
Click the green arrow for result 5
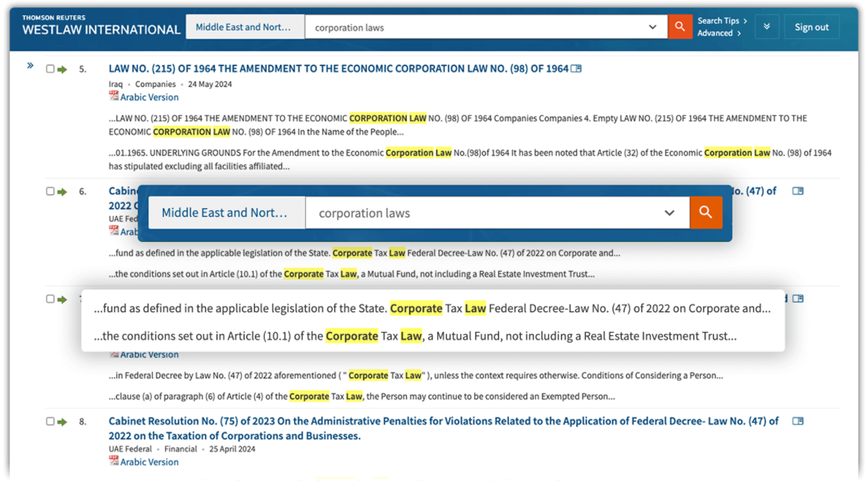[62, 69]
